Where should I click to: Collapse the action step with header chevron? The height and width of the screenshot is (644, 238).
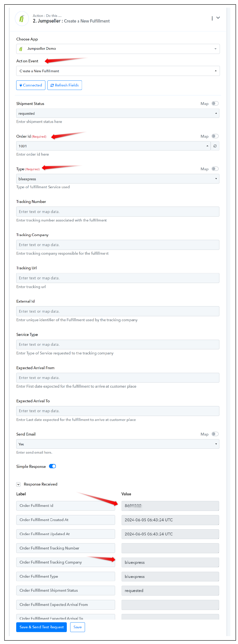click(x=218, y=18)
